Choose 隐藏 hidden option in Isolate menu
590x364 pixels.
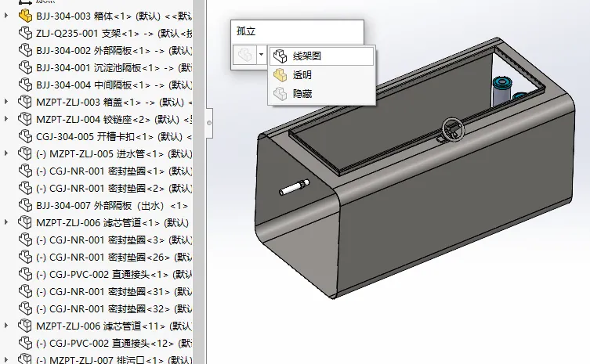click(x=302, y=94)
